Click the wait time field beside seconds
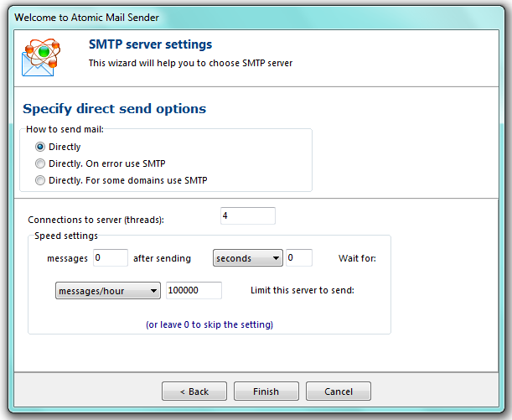 [x=299, y=258]
